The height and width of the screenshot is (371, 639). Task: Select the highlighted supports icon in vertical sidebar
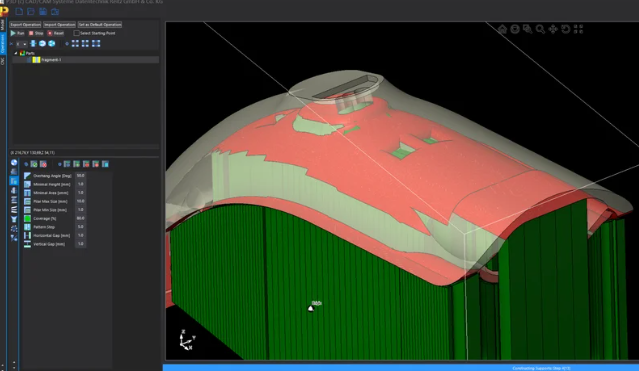(x=14, y=181)
